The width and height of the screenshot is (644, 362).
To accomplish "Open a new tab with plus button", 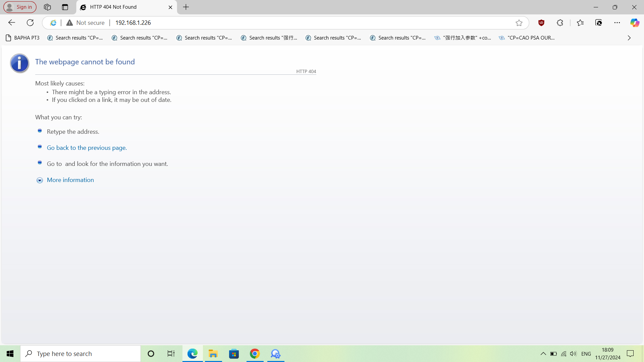I will point(186,7).
